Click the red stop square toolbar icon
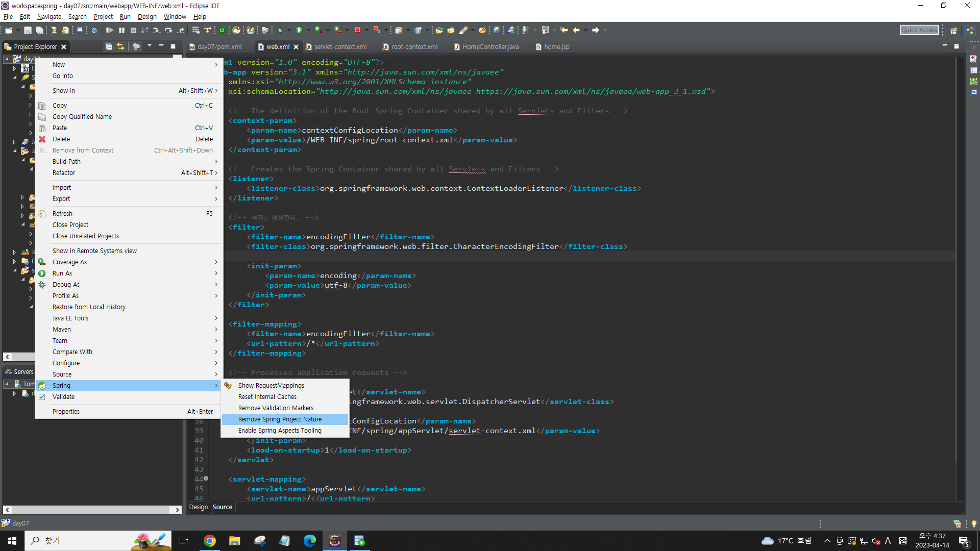980x551 pixels. pos(357,30)
